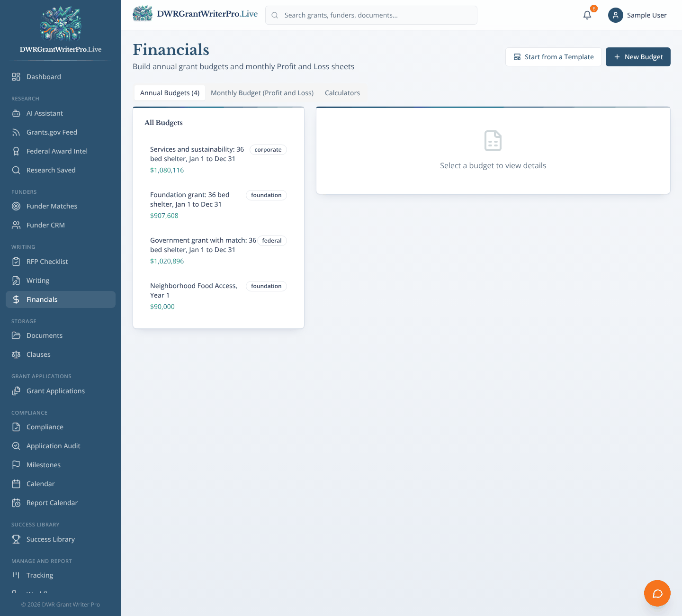Screen dimensions: 682x616
Task: Open Federal Award Intel ribbon icon
Action: tap(16, 151)
